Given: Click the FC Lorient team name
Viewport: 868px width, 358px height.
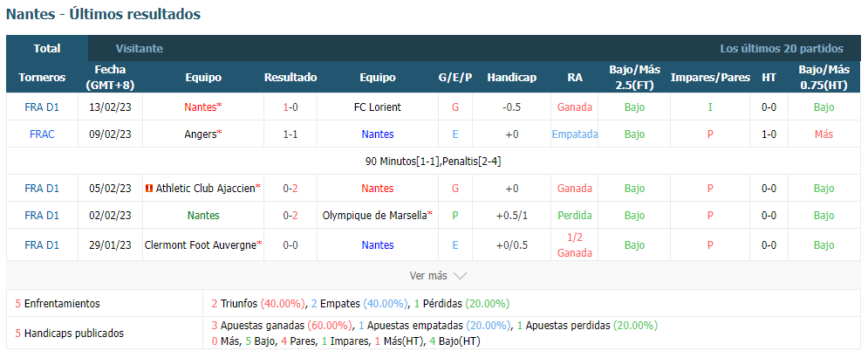Looking at the screenshot, I should point(378,107).
